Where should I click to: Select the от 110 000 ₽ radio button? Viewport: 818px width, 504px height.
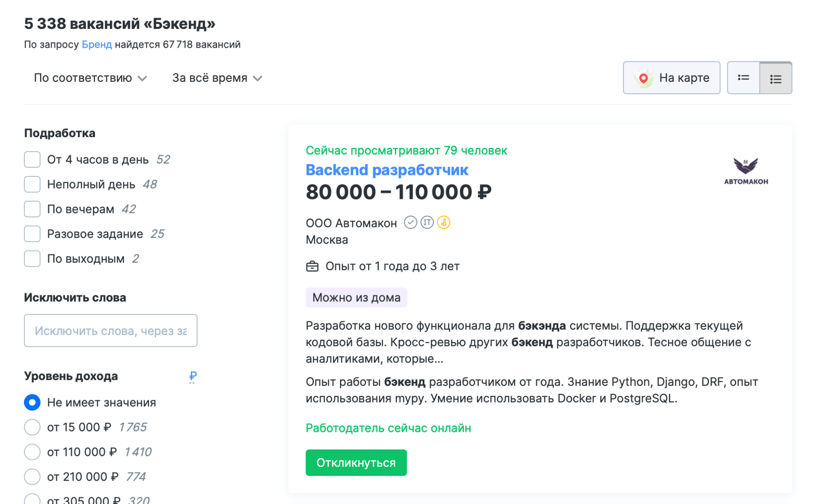pos(32,452)
